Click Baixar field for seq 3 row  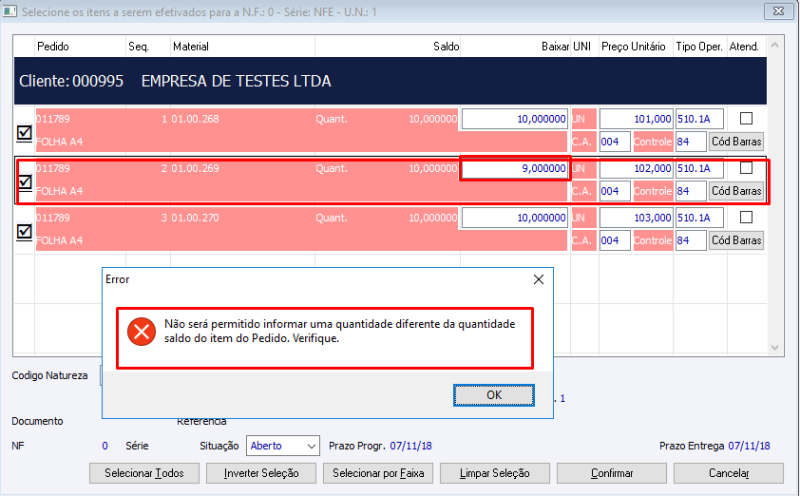point(515,218)
